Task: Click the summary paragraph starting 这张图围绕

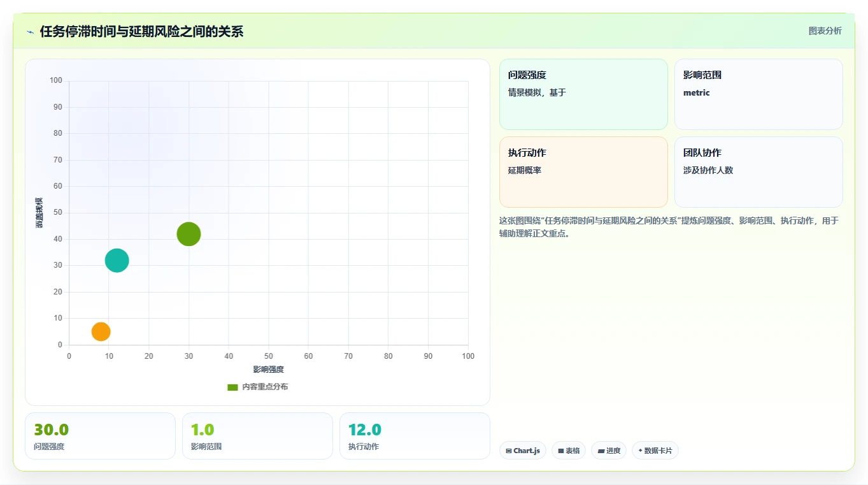Action: click(x=669, y=227)
